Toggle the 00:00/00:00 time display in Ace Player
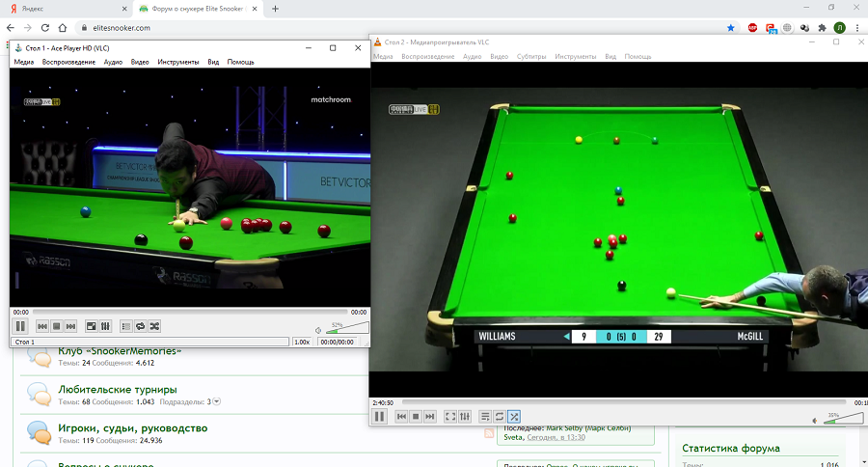The image size is (868, 467). click(x=338, y=342)
